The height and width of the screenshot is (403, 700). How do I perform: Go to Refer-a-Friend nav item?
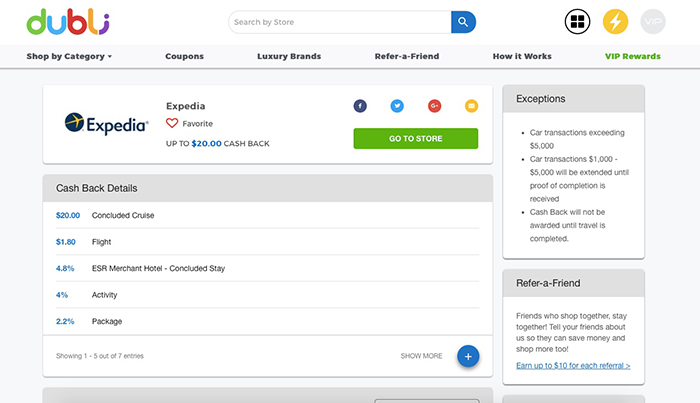[x=407, y=56]
